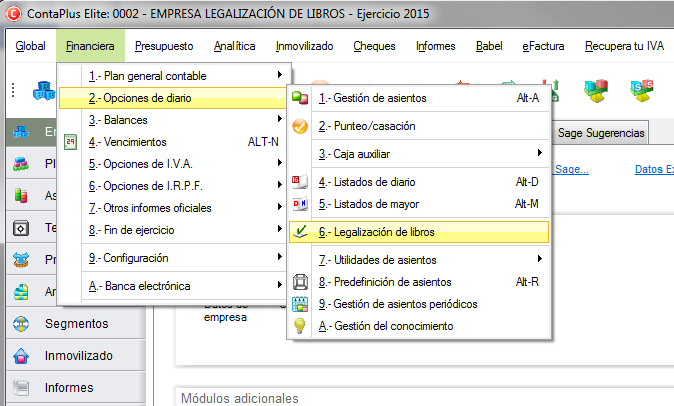
Task: Click the cubes toolbar icon marked with S
Action: [x=642, y=91]
